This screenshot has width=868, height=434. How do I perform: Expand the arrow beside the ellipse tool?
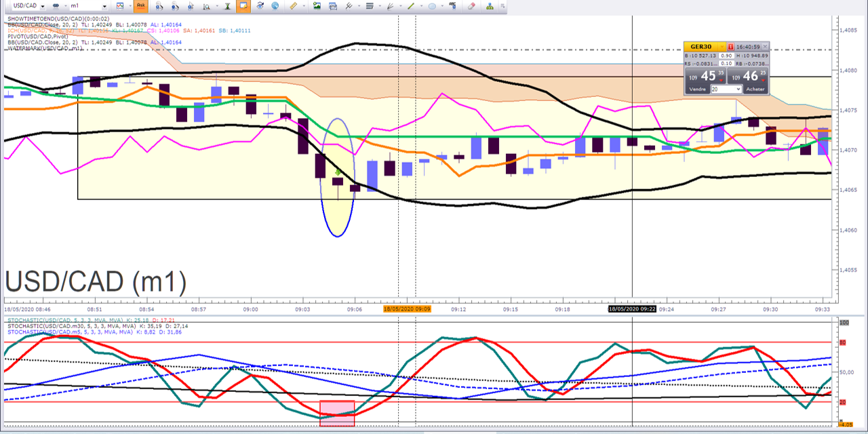click(x=442, y=6)
